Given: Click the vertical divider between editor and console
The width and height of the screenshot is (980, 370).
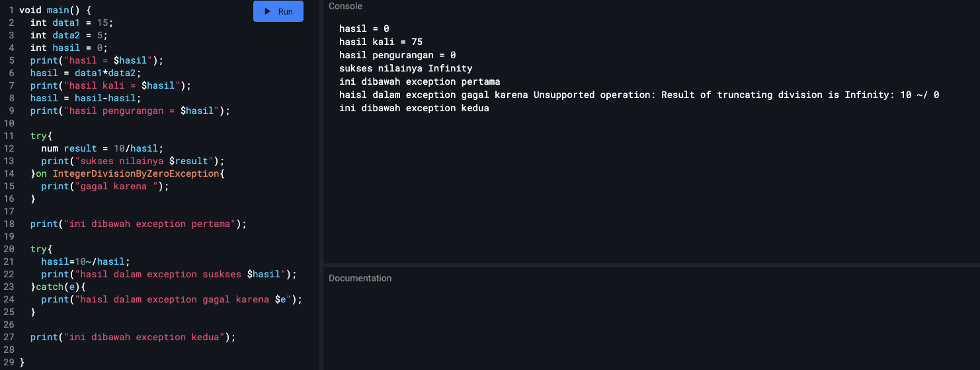Looking at the screenshot, I should click(322, 185).
